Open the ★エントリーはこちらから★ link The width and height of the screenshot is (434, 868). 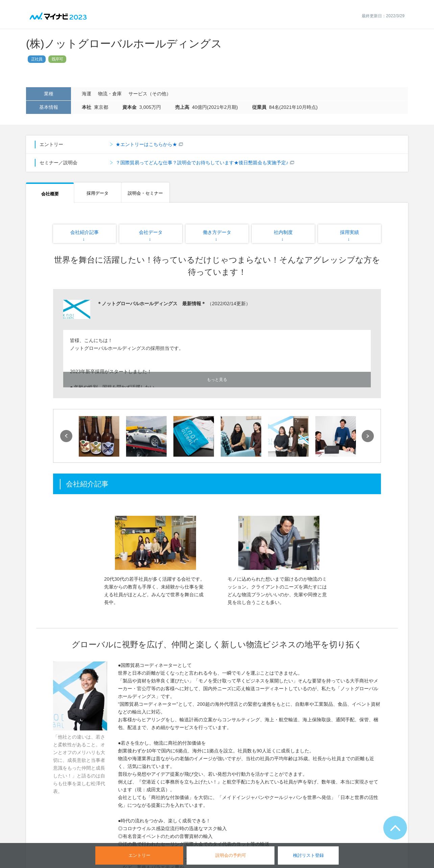(x=146, y=144)
